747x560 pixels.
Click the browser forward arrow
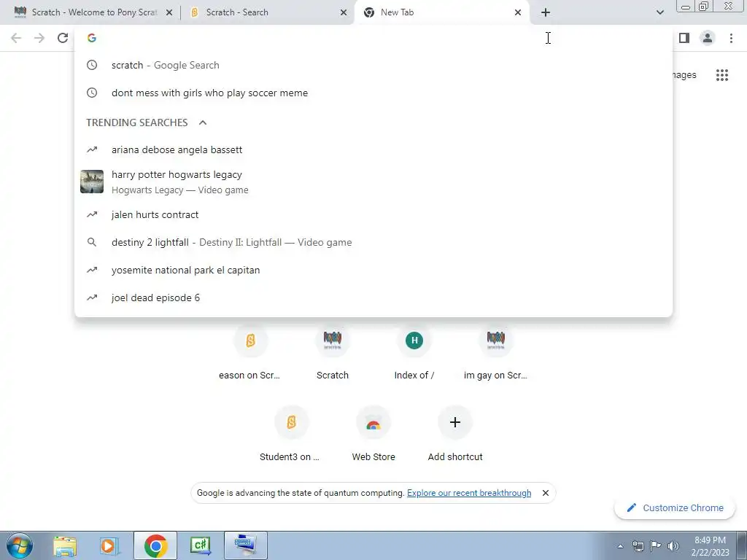[39, 38]
